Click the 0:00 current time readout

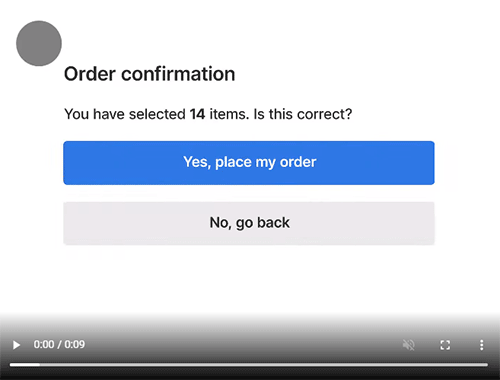pos(44,344)
